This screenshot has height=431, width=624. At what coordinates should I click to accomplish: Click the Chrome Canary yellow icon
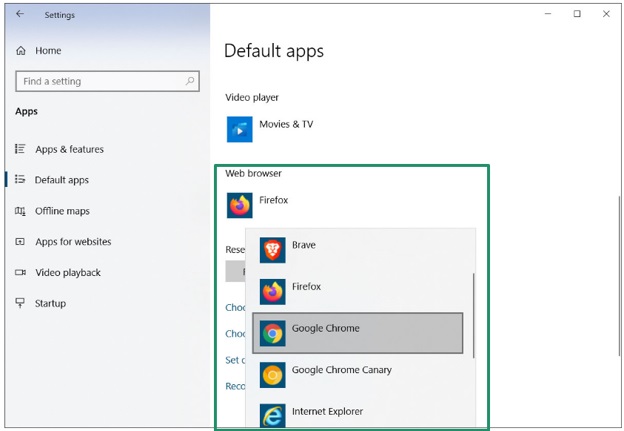coord(273,375)
